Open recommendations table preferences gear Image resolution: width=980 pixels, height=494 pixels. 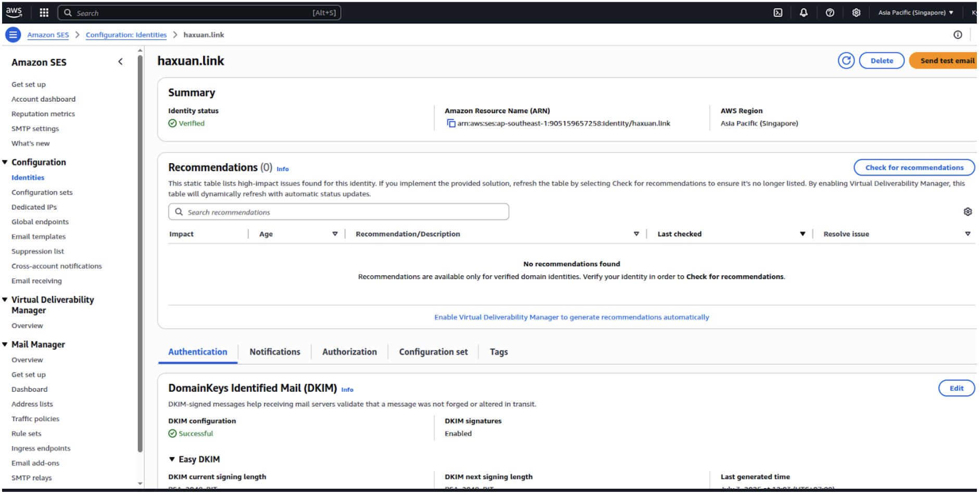(x=968, y=212)
